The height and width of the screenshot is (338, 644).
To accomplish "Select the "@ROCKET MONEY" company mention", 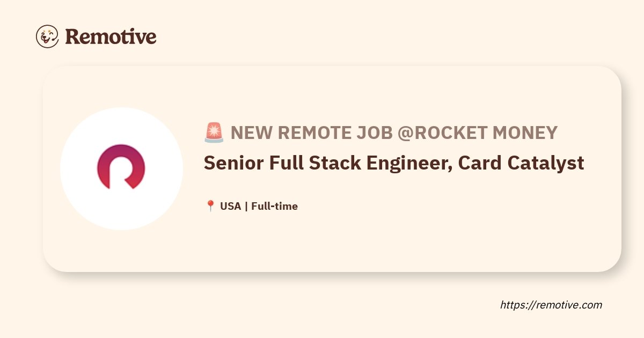I will pos(478,133).
